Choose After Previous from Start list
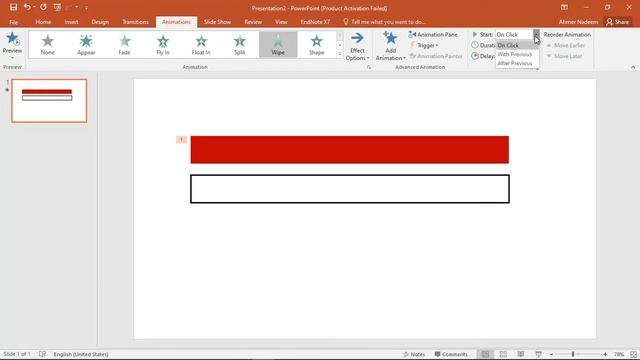 (x=517, y=63)
